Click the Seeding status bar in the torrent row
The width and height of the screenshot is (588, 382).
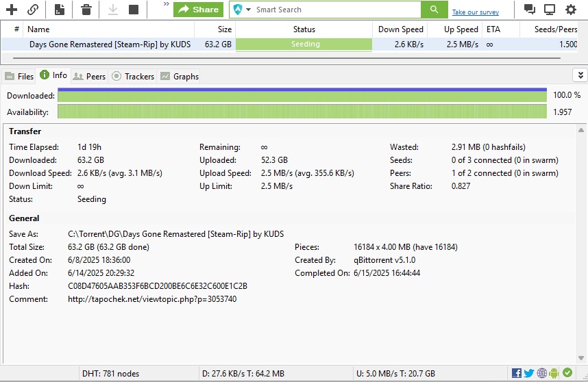pyautogui.click(x=304, y=44)
